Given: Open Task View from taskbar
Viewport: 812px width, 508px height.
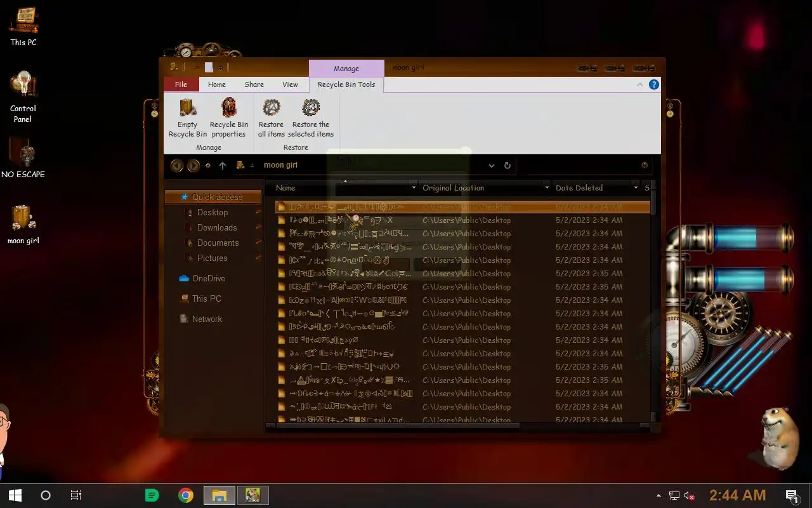Looking at the screenshot, I should click(x=75, y=495).
